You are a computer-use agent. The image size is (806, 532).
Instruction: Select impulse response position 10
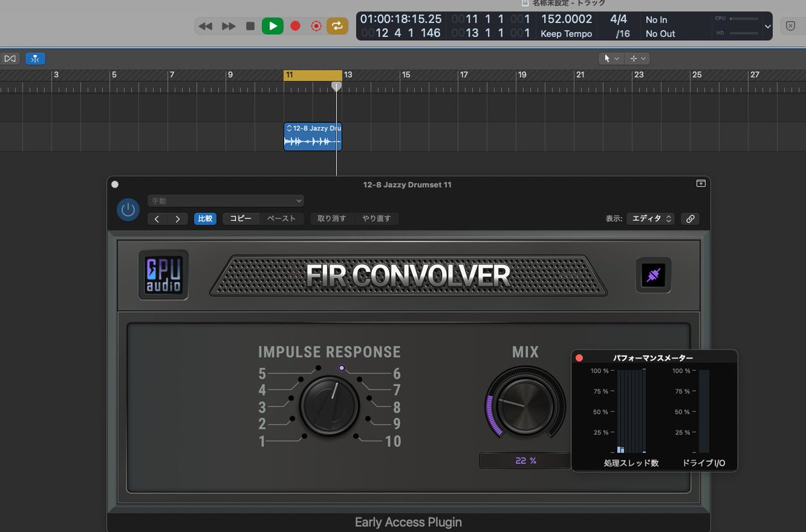pyautogui.click(x=393, y=441)
